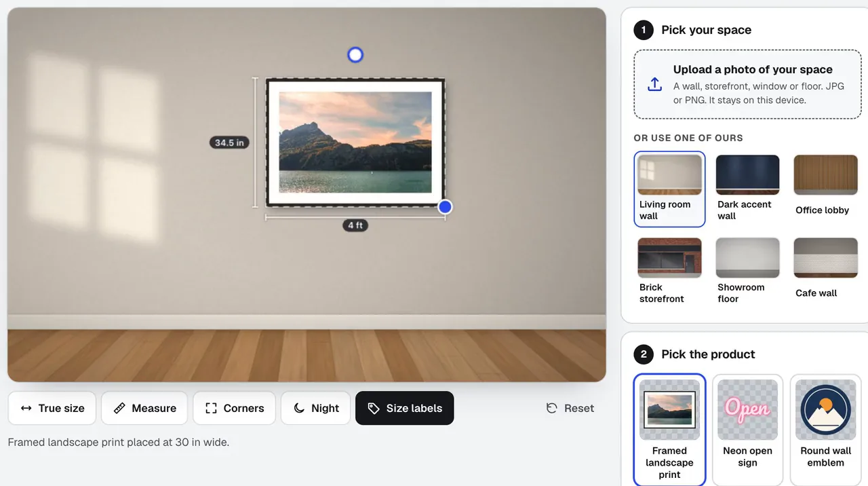Click the blue resize handle at the print's corner

click(445, 207)
